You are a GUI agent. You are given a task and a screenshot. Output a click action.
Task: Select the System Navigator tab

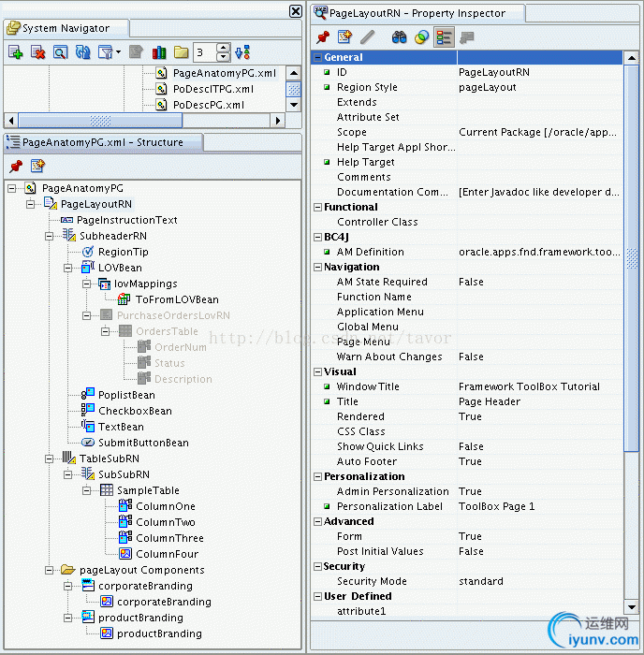tap(66, 28)
